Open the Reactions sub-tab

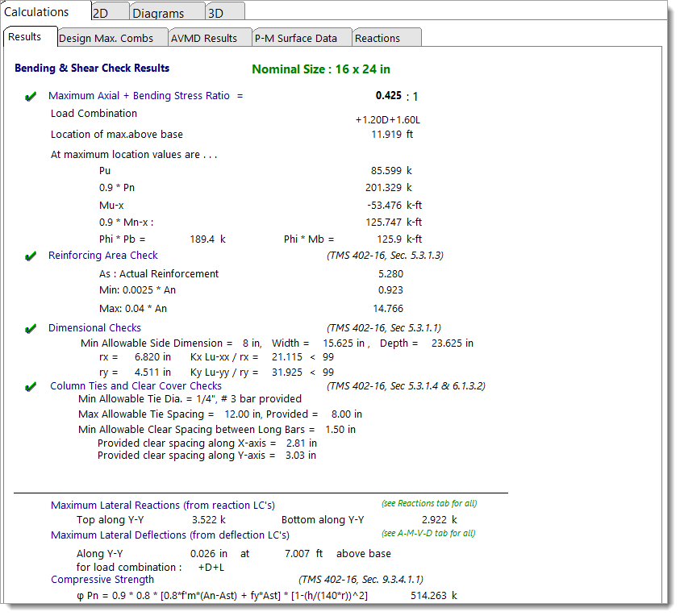pos(378,38)
